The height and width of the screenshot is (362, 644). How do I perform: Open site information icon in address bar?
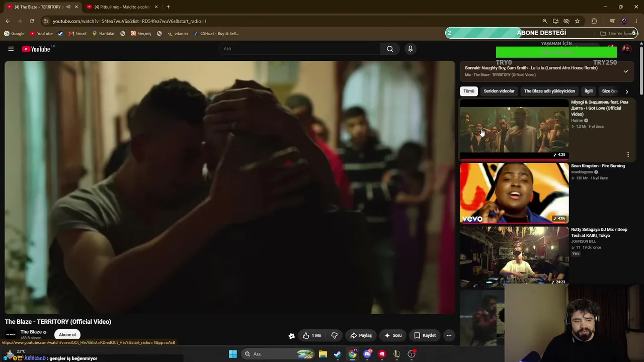click(46, 21)
